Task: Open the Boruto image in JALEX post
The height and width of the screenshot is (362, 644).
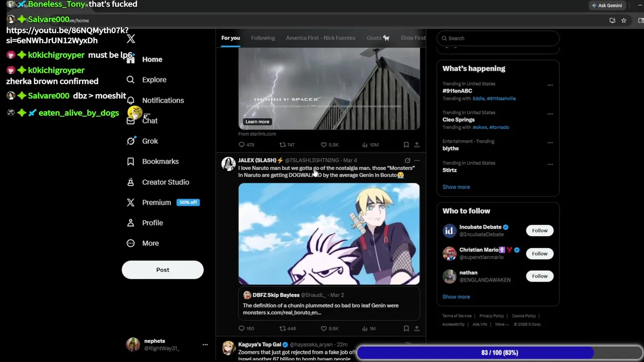Action: coord(329,234)
